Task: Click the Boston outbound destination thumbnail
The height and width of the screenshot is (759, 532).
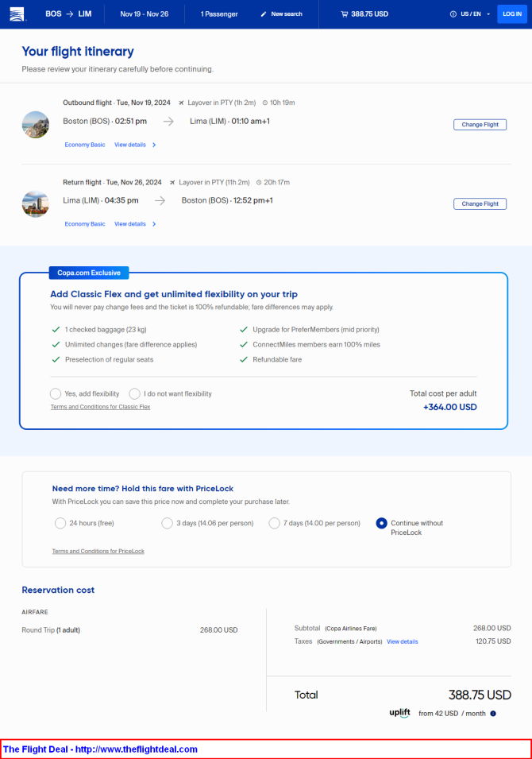Action: click(x=35, y=125)
